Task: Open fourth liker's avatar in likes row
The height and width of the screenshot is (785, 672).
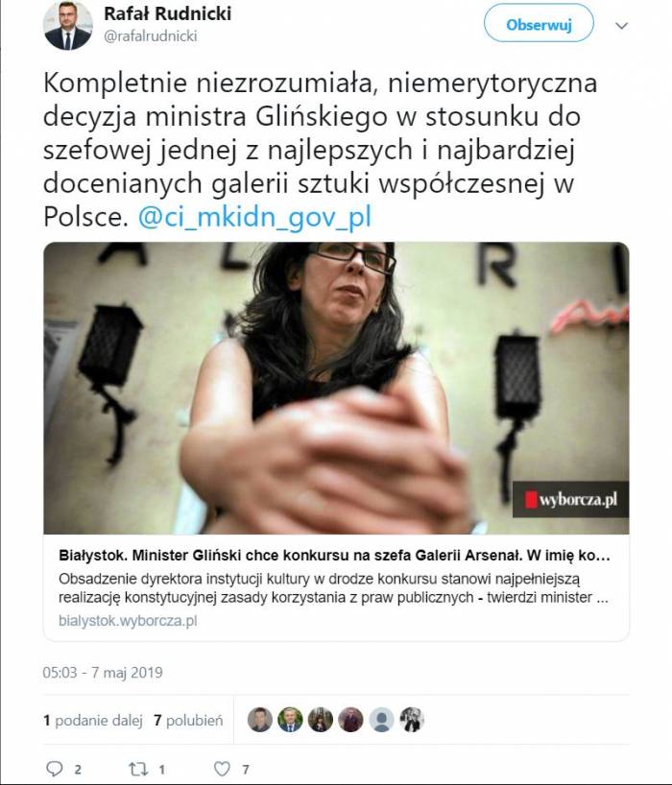Action: [x=351, y=720]
